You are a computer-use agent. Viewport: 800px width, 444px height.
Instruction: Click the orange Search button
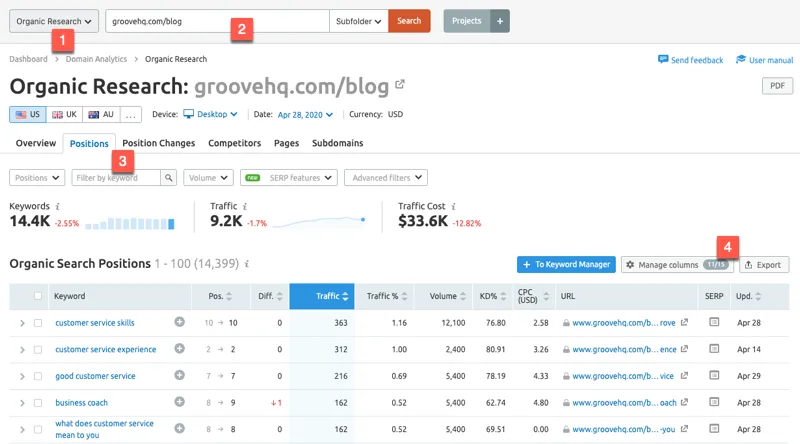coord(409,21)
